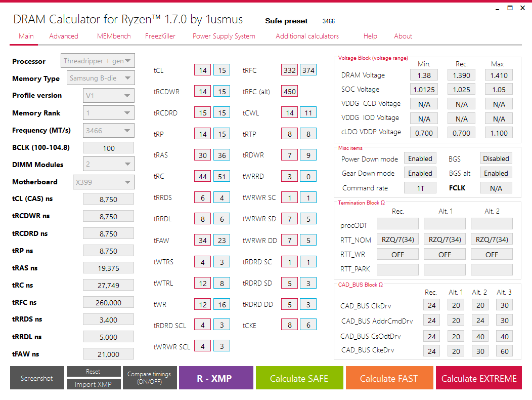Click the BGS Disabled value

(x=496, y=158)
